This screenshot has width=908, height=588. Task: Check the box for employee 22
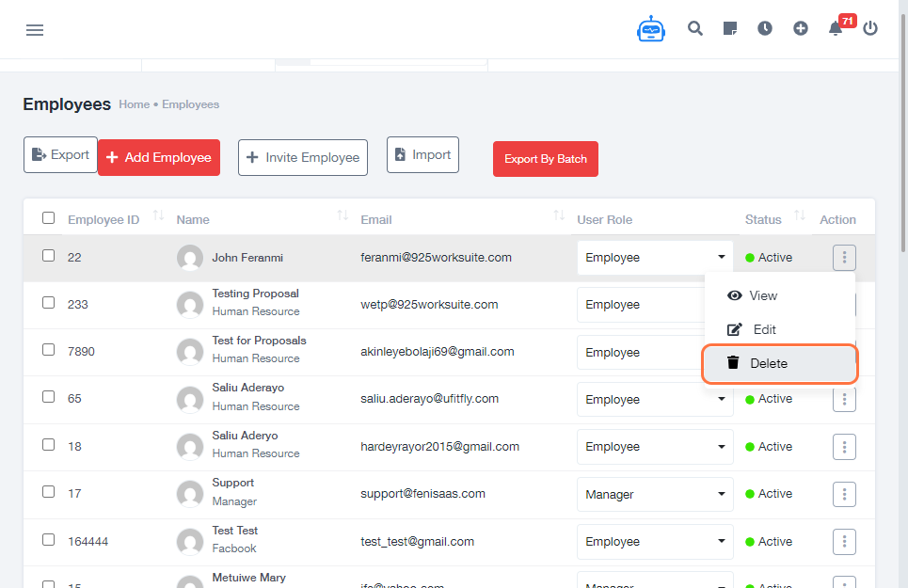click(x=49, y=256)
